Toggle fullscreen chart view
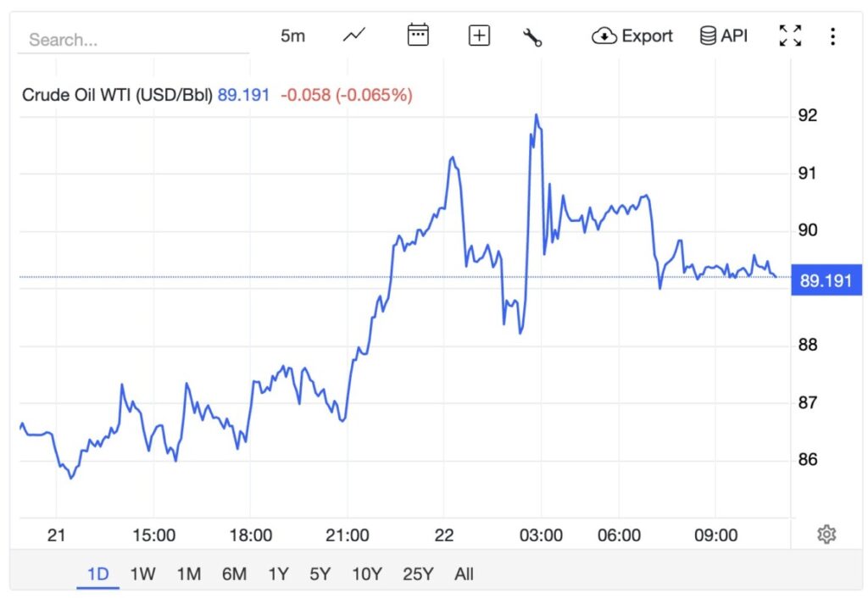 (790, 36)
